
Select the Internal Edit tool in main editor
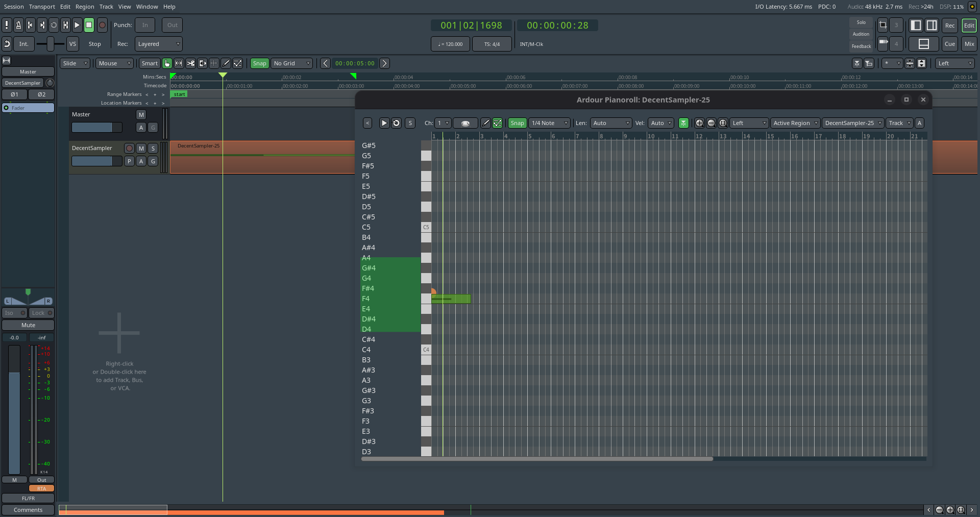coord(238,63)
